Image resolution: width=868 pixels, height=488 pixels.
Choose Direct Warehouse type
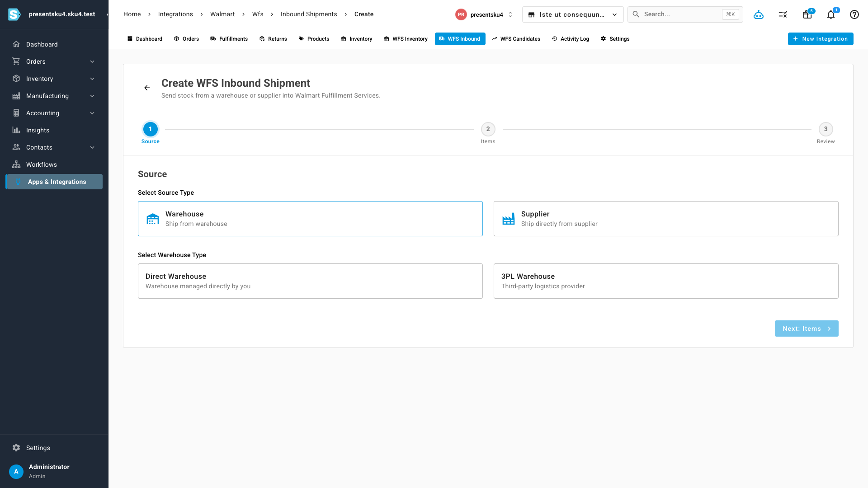click(310, 281)
